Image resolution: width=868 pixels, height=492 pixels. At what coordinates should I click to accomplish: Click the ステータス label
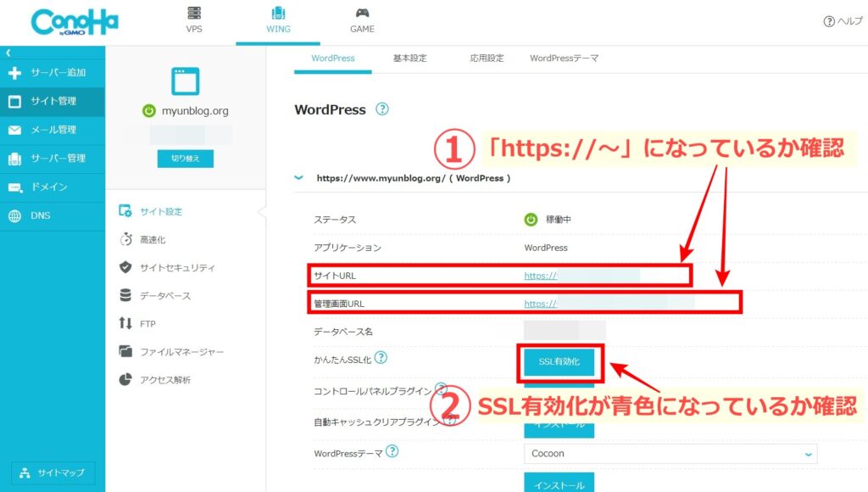point(335,220)
